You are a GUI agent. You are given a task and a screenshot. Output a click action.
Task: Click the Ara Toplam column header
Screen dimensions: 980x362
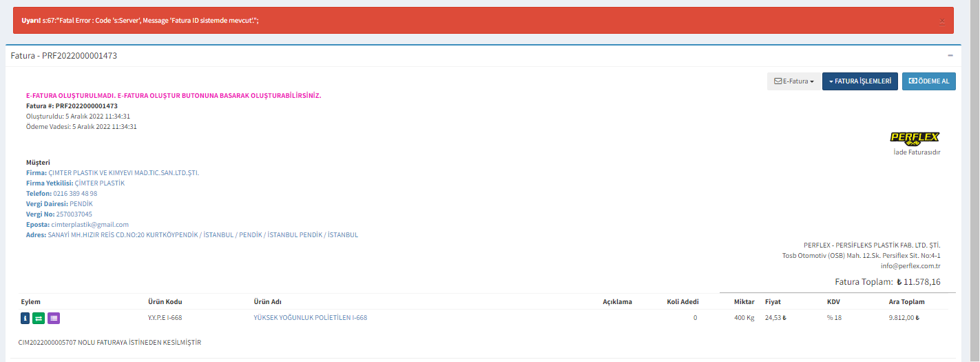pos(906,302)
